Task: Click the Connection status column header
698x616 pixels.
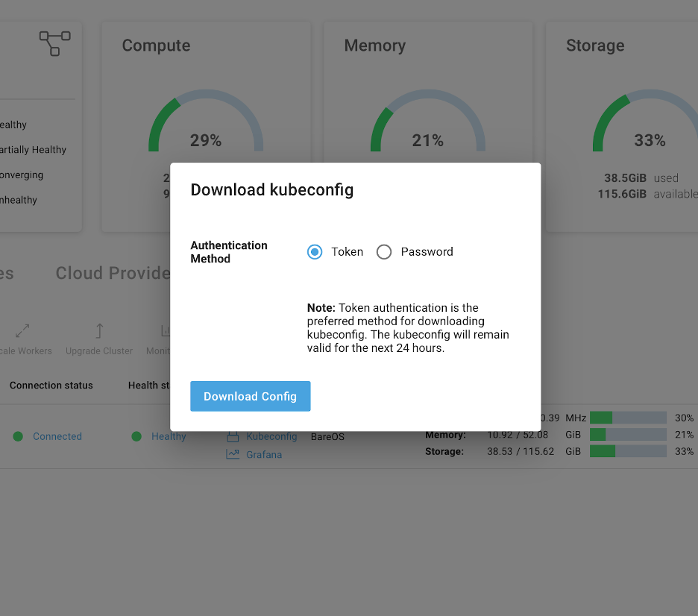Action: coord(51,386)
